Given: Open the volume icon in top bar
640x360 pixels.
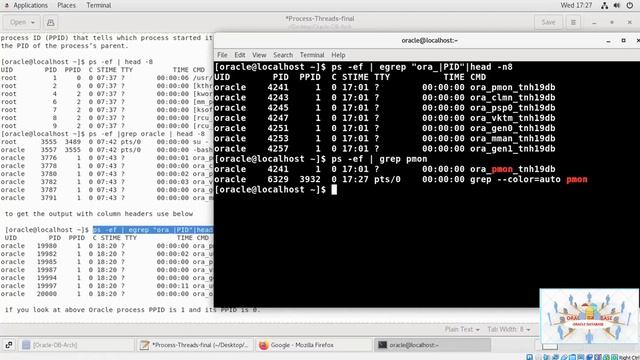Looking at the screenshot, I should click(x=617, y=5).
